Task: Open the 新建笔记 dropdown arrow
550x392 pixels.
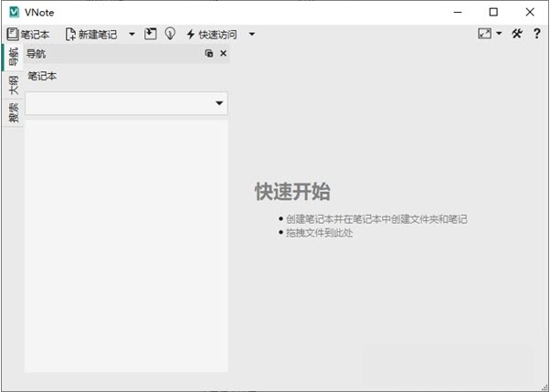Action: click(132, 34)
